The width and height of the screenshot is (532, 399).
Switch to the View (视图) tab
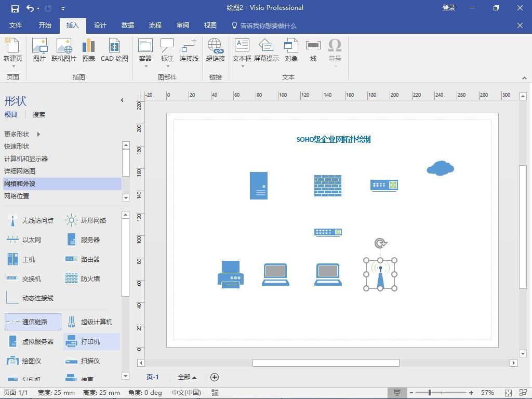coord(210,25)
